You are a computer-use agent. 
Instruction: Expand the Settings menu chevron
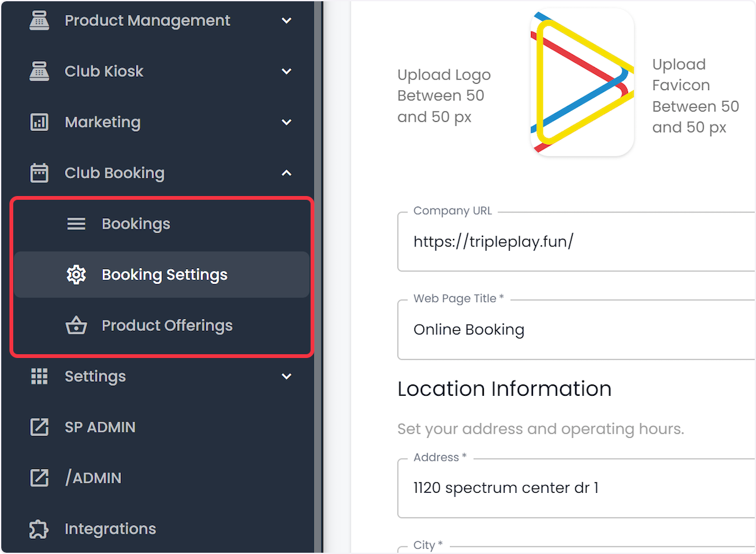click(x=287, y=376)
